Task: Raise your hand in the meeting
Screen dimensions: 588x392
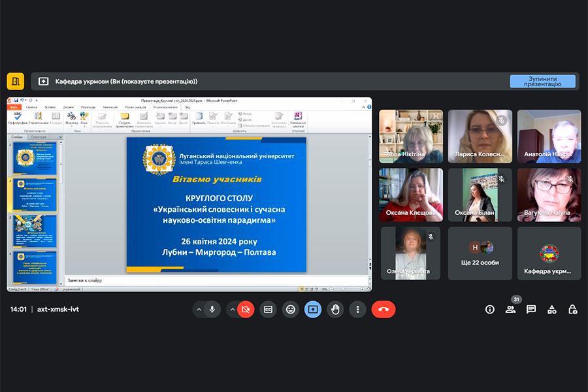Action: click(335, 310)
